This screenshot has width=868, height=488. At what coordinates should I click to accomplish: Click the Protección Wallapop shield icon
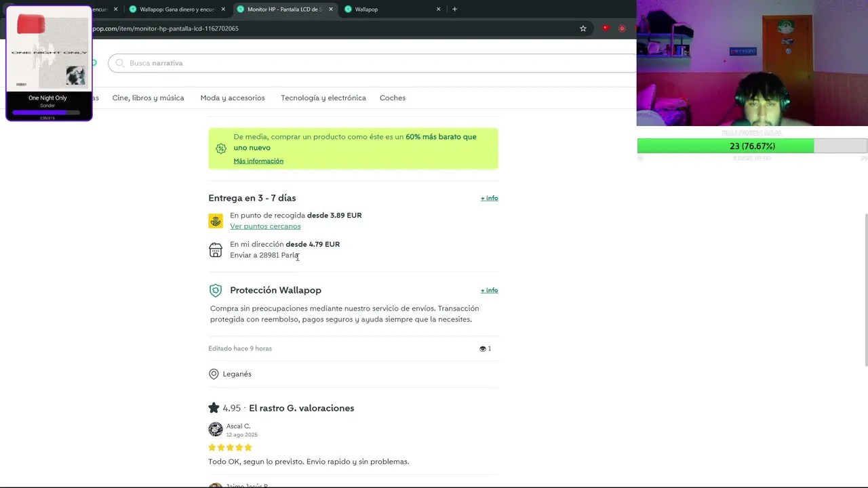pos(216,290)
